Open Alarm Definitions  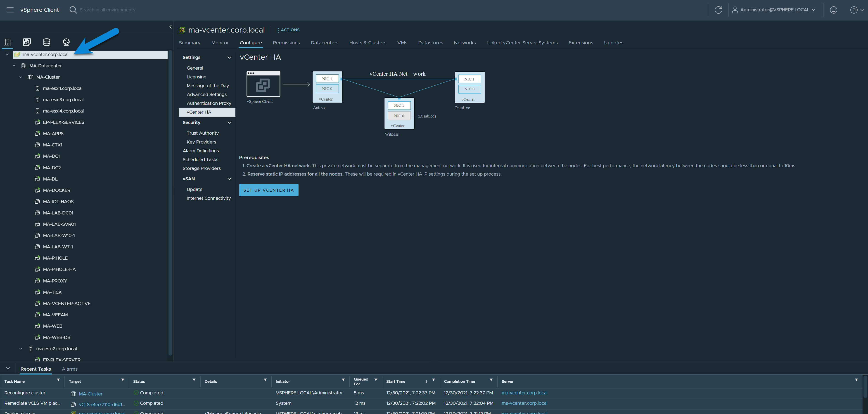200,151
